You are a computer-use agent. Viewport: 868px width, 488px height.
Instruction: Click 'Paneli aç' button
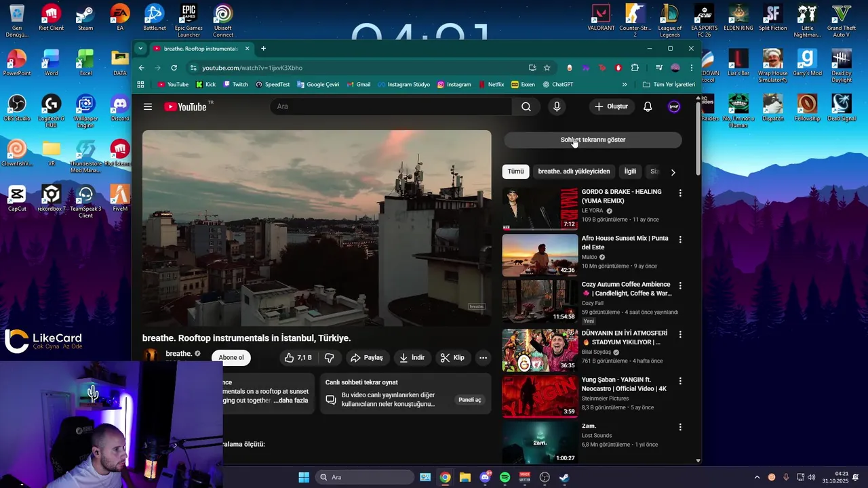click(x=469, y=400)
